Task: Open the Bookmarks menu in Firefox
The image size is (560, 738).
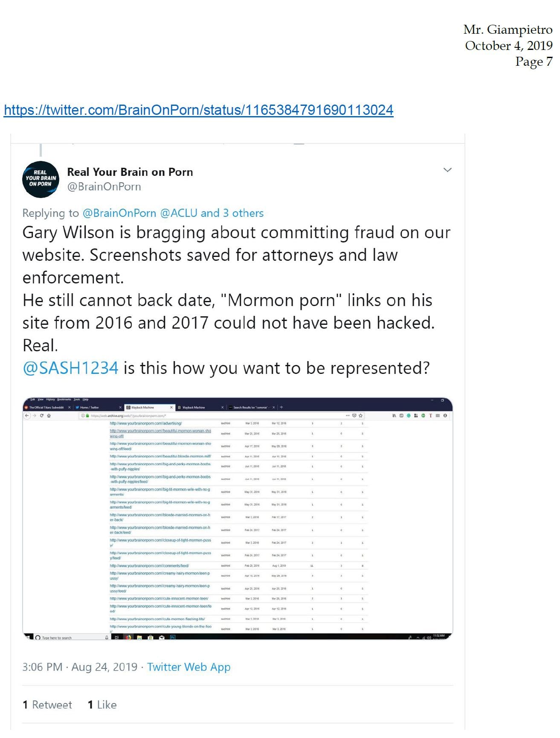Action: tap(64, 400)
